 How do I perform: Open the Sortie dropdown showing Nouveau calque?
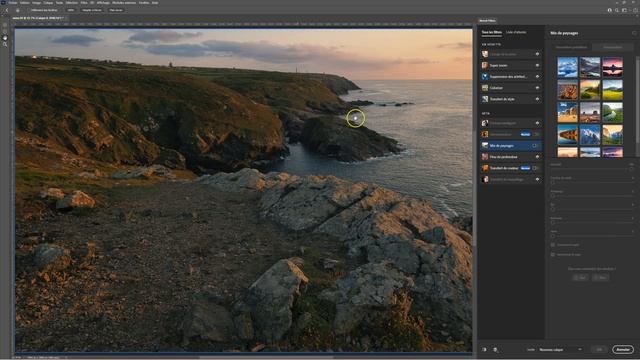pos(560,350)
